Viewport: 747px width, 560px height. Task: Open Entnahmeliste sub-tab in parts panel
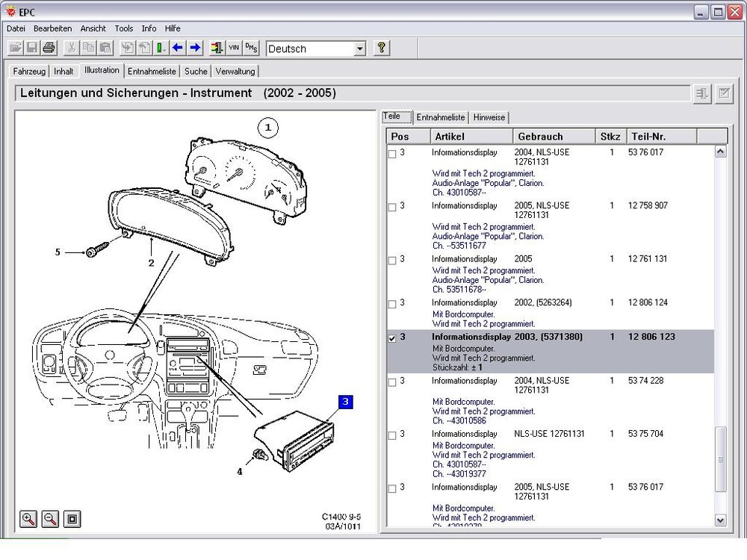tap(441, 117)
